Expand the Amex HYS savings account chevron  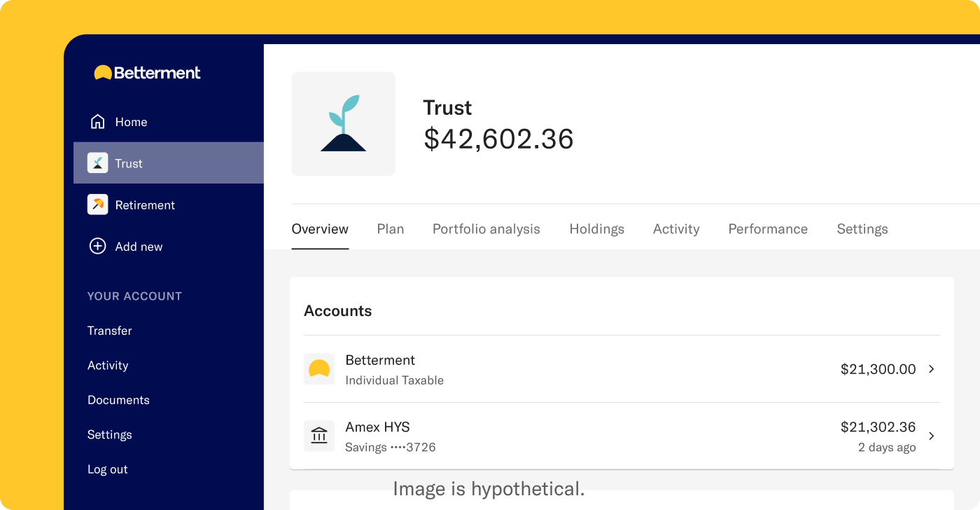click(931, 436)
